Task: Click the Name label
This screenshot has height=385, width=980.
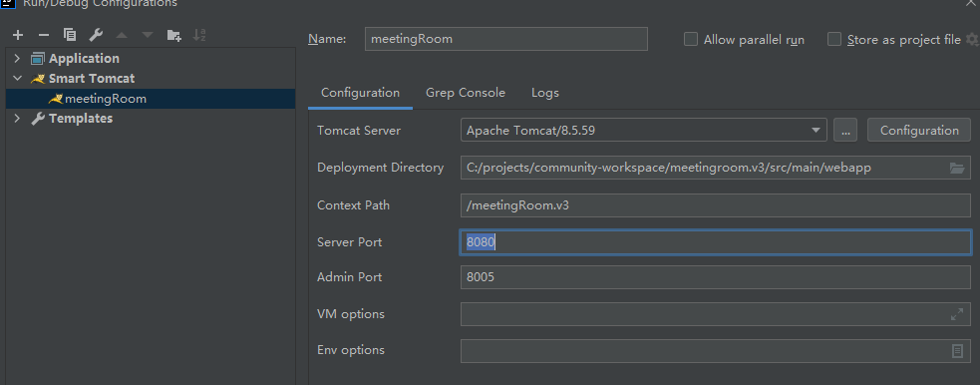Action: click(327, 39)
